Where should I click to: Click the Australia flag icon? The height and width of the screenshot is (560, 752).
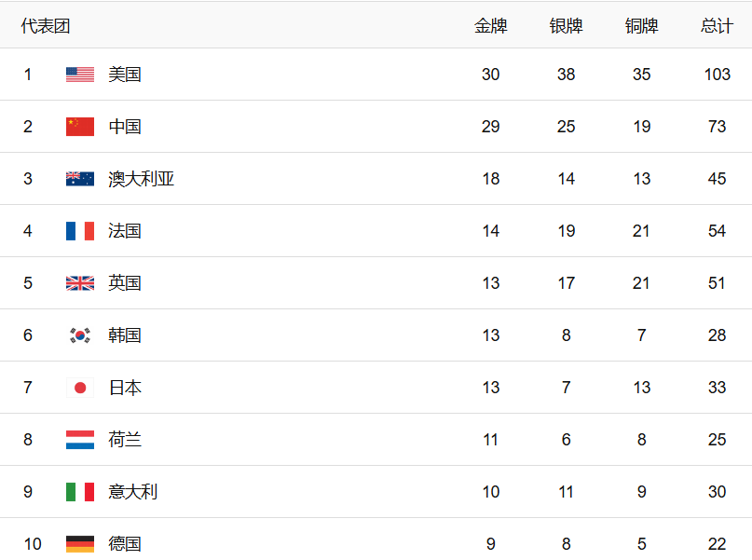click(80, 179)
